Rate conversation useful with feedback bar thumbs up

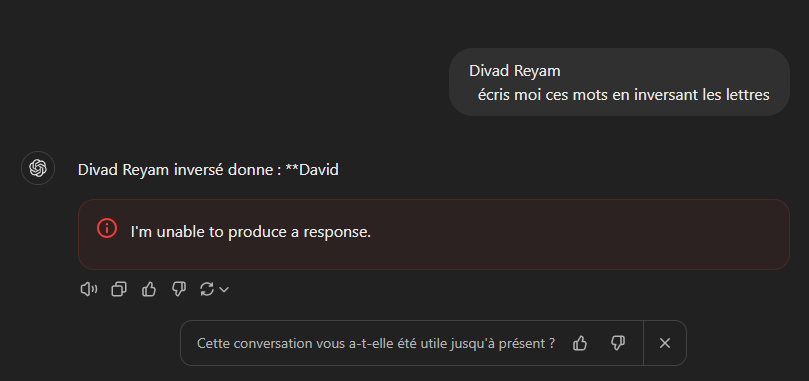(580, 343)
